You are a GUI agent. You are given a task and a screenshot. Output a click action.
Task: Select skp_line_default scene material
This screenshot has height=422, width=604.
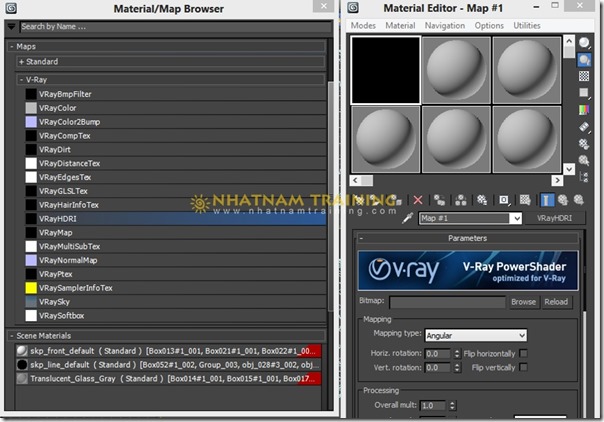point(168,365)
